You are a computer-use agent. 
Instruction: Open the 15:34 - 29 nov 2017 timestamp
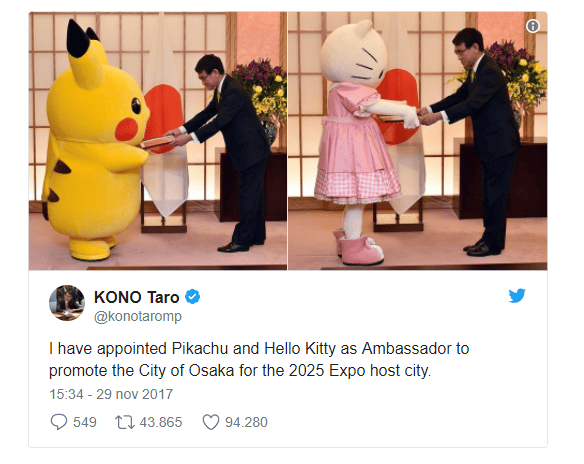point(111,394)
